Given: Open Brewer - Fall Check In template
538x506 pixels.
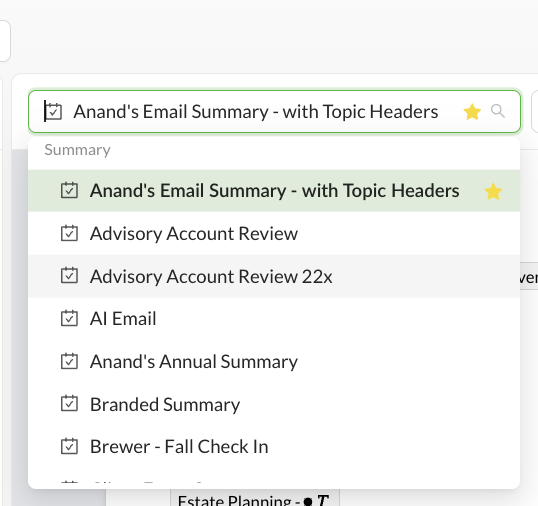Looking at the screenshot, I should point(274,447).
